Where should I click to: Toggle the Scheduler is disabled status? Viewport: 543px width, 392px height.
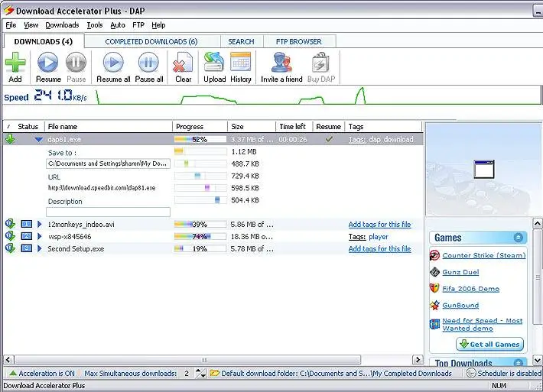click(504, 374)
